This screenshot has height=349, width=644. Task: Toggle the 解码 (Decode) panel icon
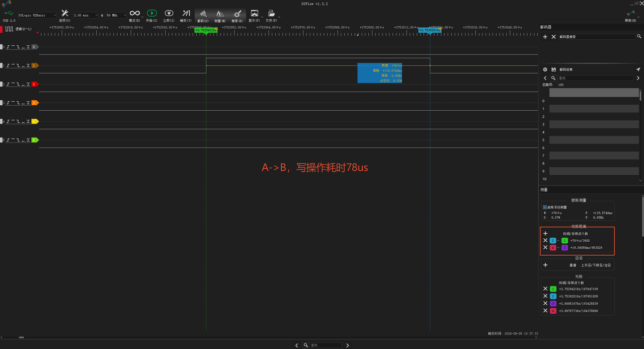click(x=203, y=13)
